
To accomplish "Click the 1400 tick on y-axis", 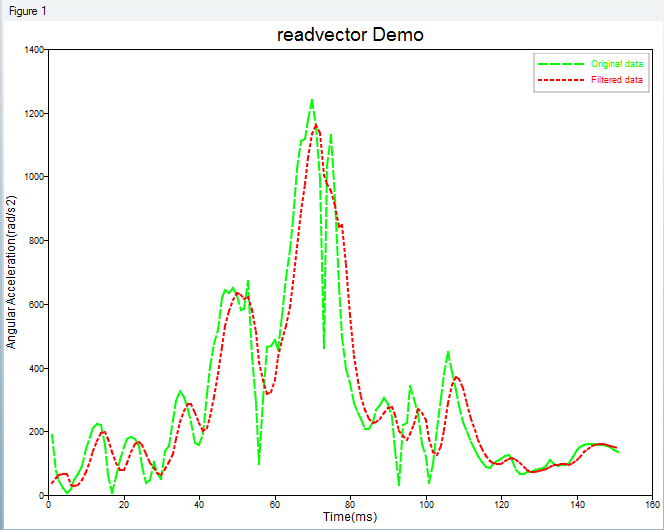I will 34,49.
